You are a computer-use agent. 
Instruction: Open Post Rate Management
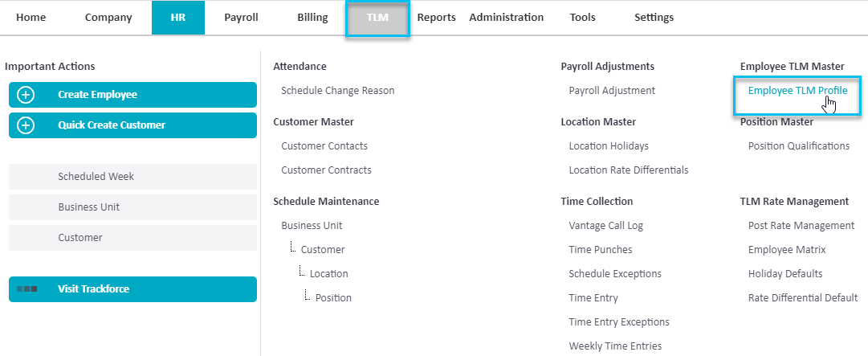[x=801, y=225]
